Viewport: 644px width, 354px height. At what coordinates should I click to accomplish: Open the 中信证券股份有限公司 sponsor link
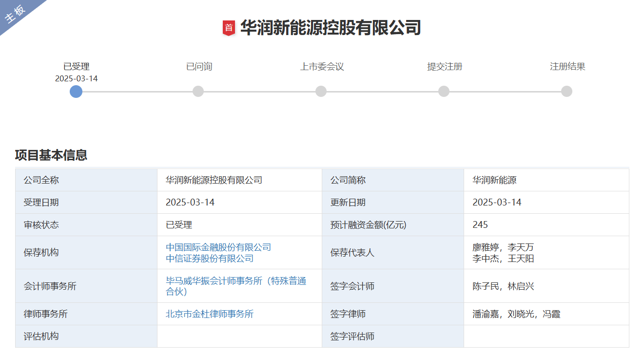(210, 259)
